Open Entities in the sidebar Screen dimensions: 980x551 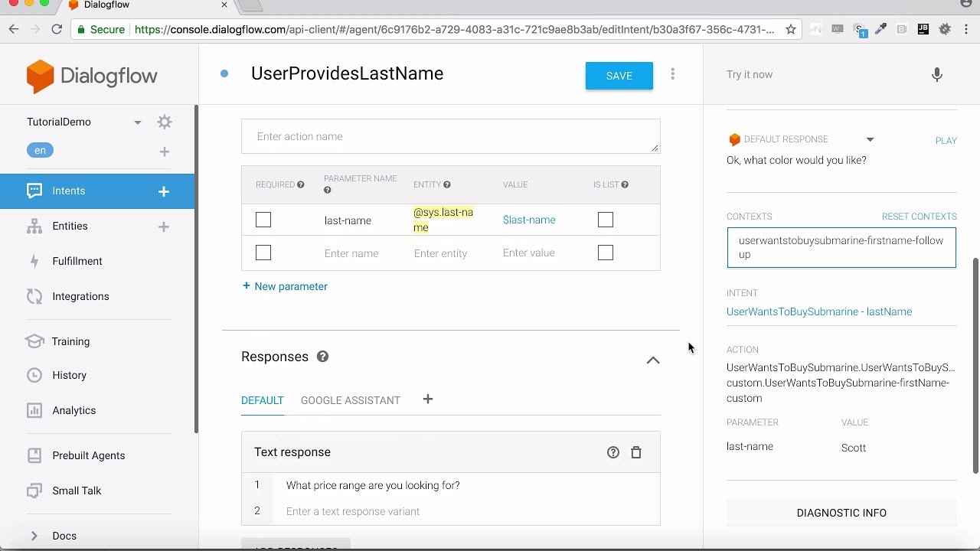click(70, 226)
